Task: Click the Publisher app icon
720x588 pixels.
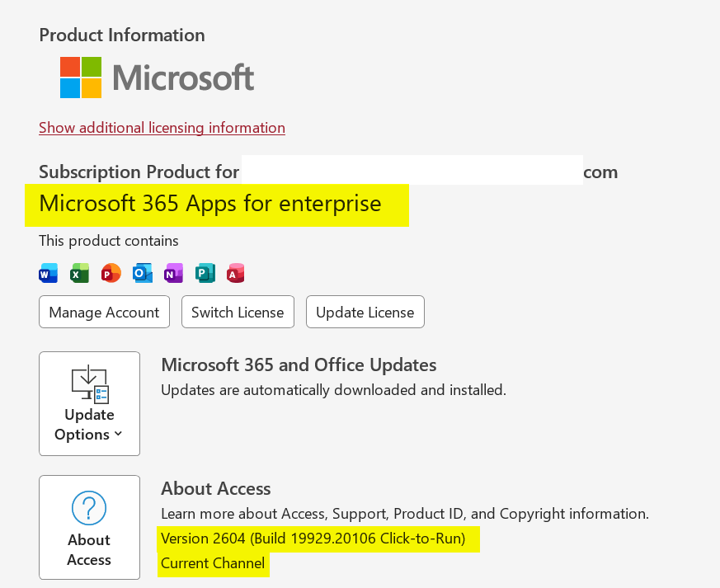Action: click(x=205, y=273)
